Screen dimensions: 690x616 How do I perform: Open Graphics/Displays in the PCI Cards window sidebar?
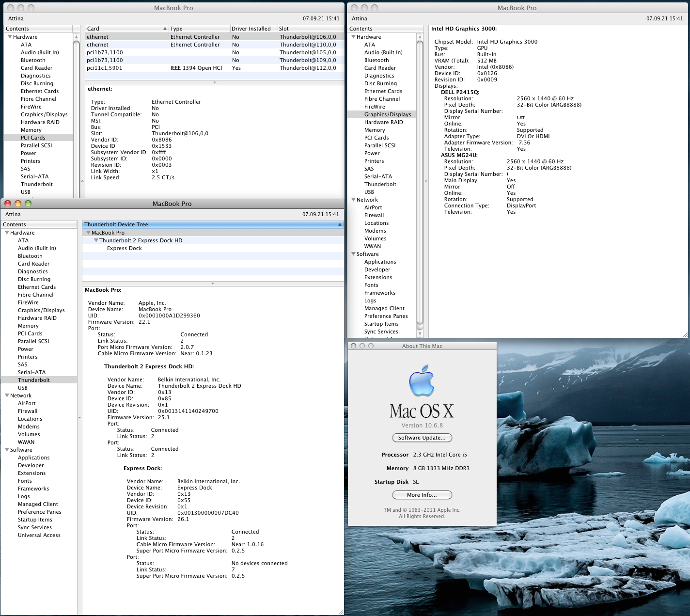44,114
